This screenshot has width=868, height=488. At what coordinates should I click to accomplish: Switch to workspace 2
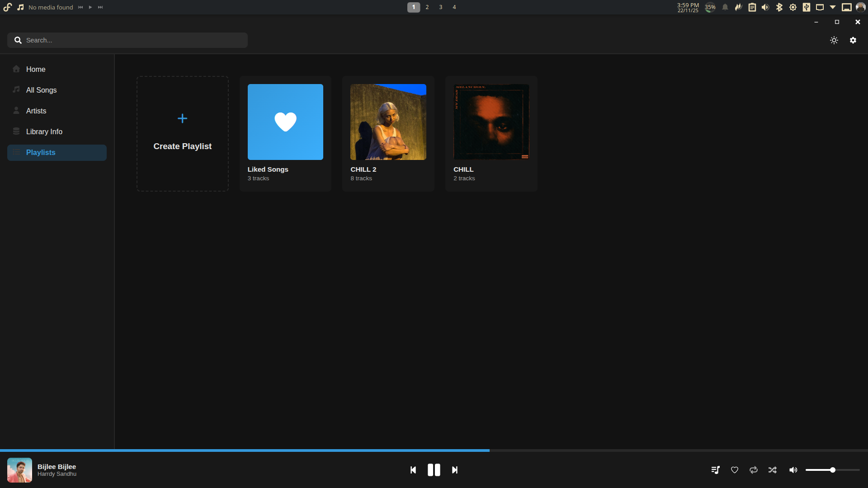click(x=427, y=7)
